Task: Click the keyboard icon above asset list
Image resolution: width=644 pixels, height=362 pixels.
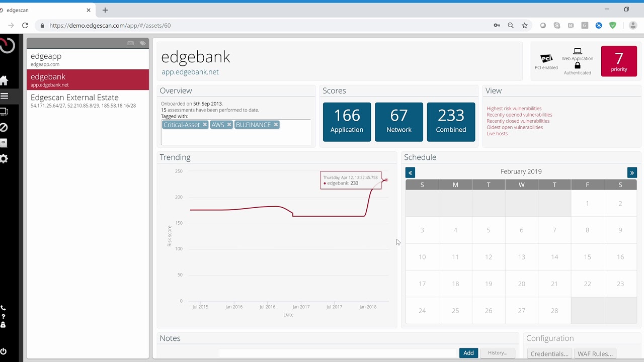Action: [x=131, y=43]
